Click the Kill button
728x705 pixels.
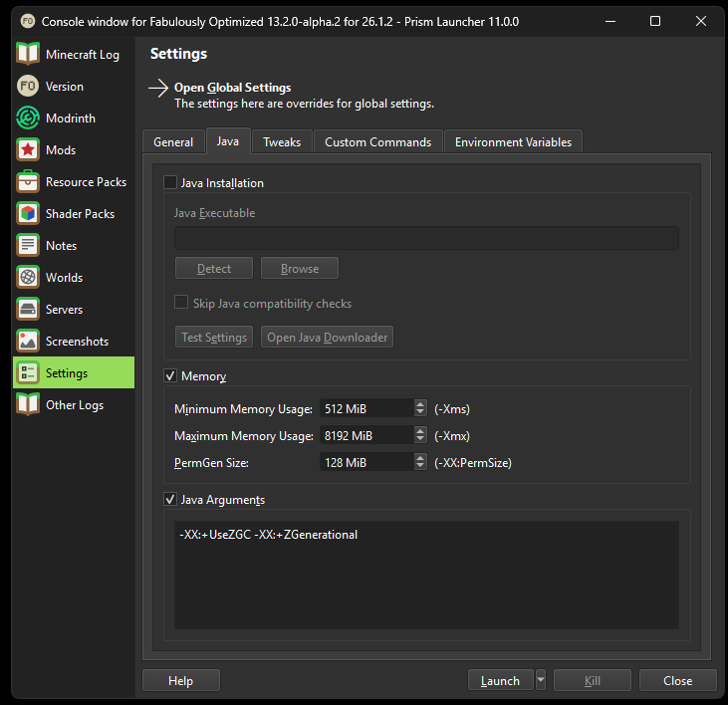point(593,680)
